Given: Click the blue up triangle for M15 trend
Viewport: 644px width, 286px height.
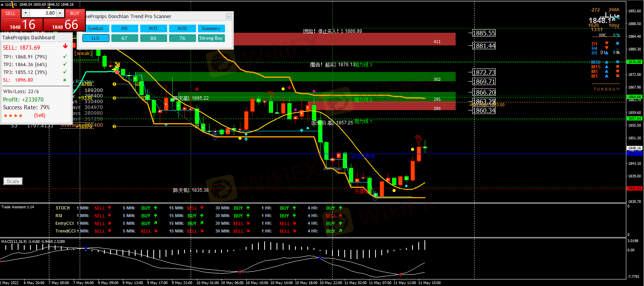Looking at the screenshot, I should [x=607, y=67].
